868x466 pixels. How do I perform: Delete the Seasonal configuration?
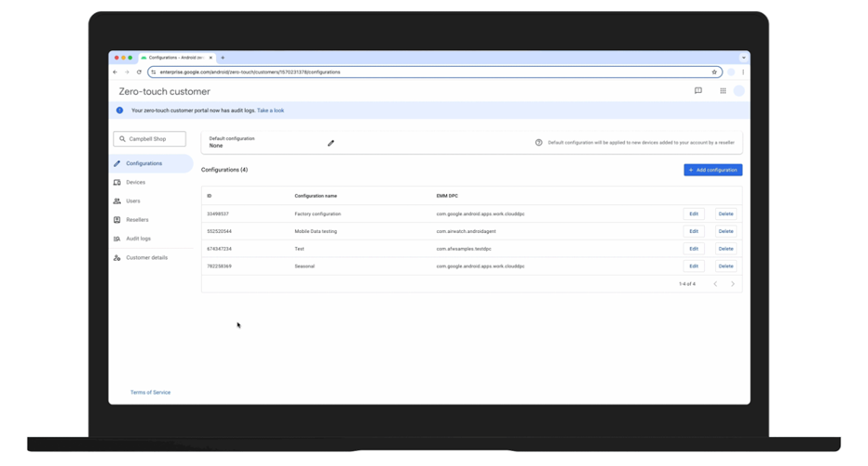[x=726, y=266]
